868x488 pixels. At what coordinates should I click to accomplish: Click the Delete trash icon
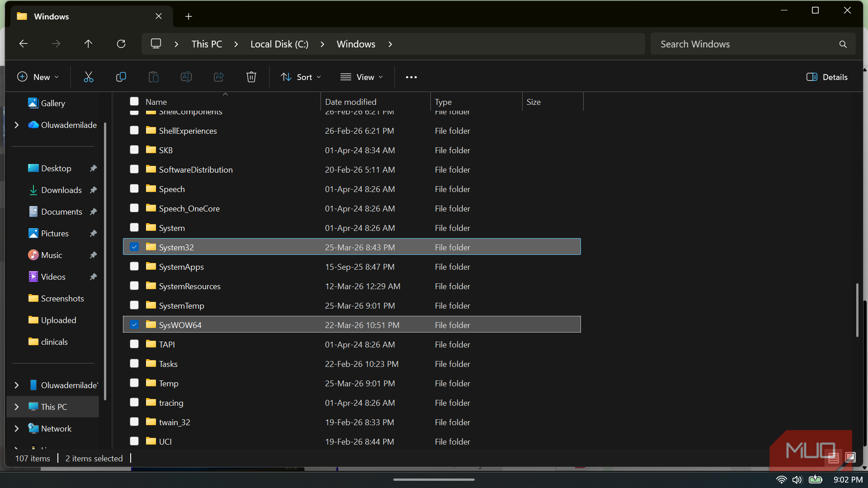click(x=251, y=77)
